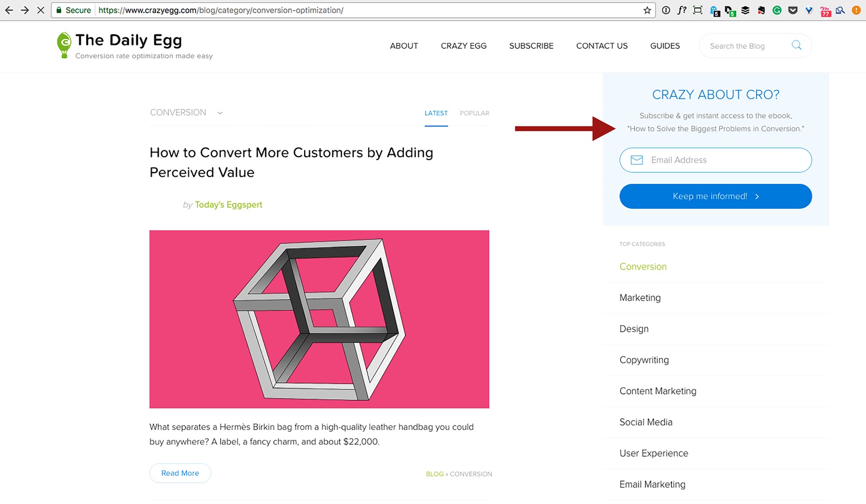Viewport: 866px width, 504px height.
Task: Click the green Secure padlock icon
Action: coord(58,10)
